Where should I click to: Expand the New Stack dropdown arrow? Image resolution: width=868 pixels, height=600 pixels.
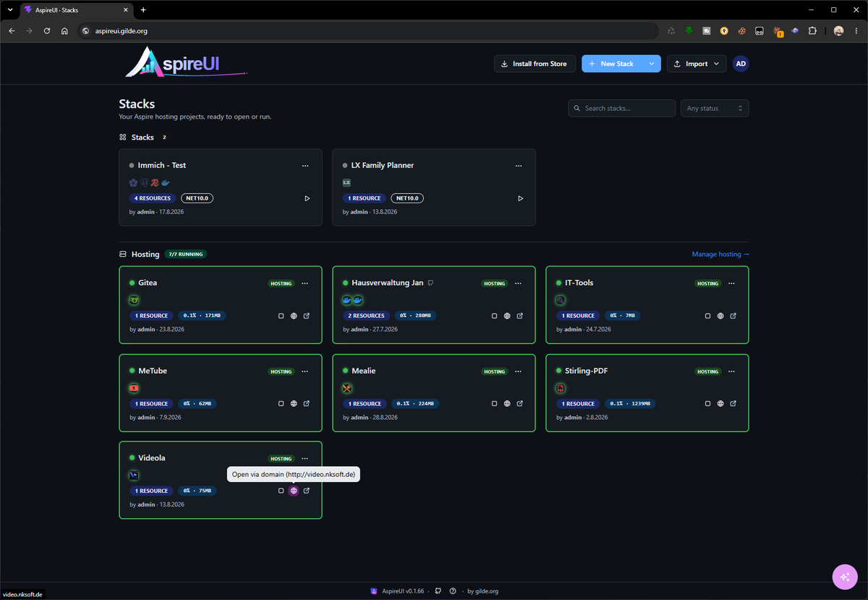click(652, 64)
